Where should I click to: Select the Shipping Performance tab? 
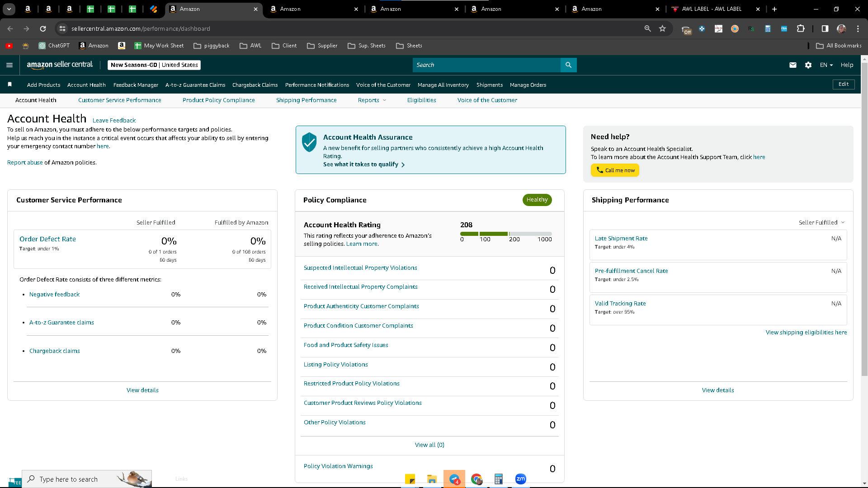[307, 100]
